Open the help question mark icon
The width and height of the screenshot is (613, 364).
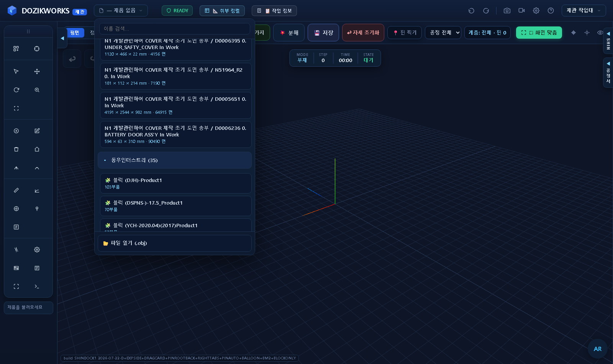coord(551,11)
